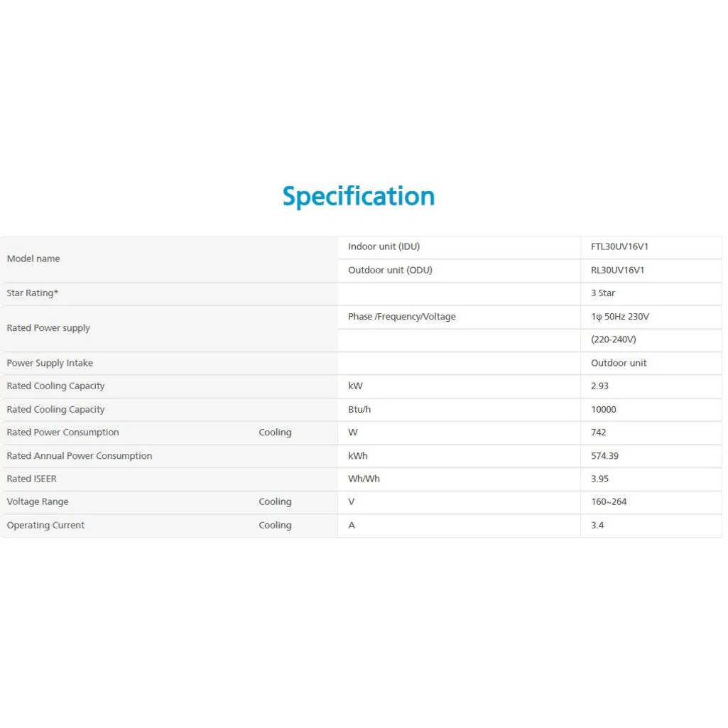Select the Phase /Frequency/Voltage cell
This screenshot has width=728, height=728.
point(402,316)
